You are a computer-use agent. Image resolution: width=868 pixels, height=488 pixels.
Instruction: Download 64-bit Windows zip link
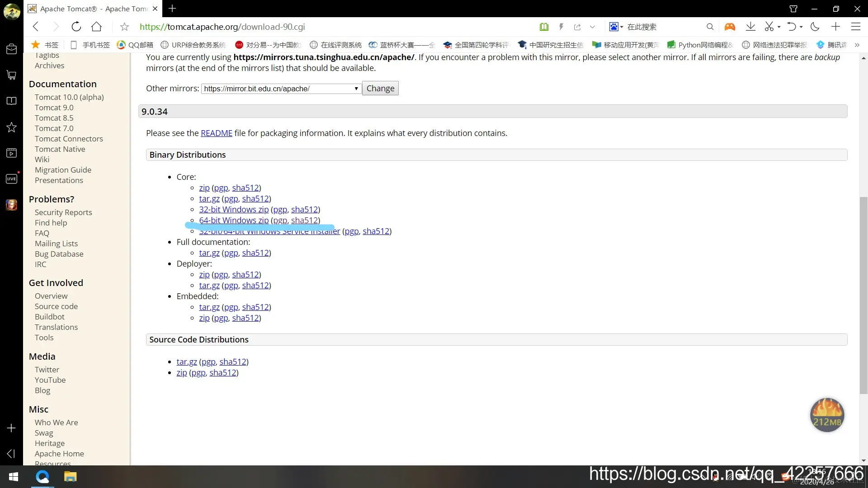point(234,220)
